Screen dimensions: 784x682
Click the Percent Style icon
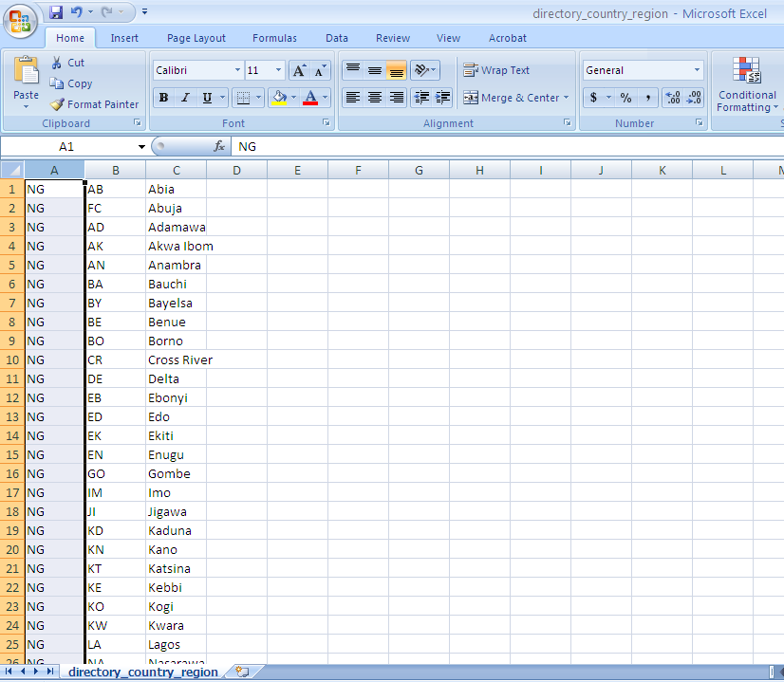[x=625, y=98]
